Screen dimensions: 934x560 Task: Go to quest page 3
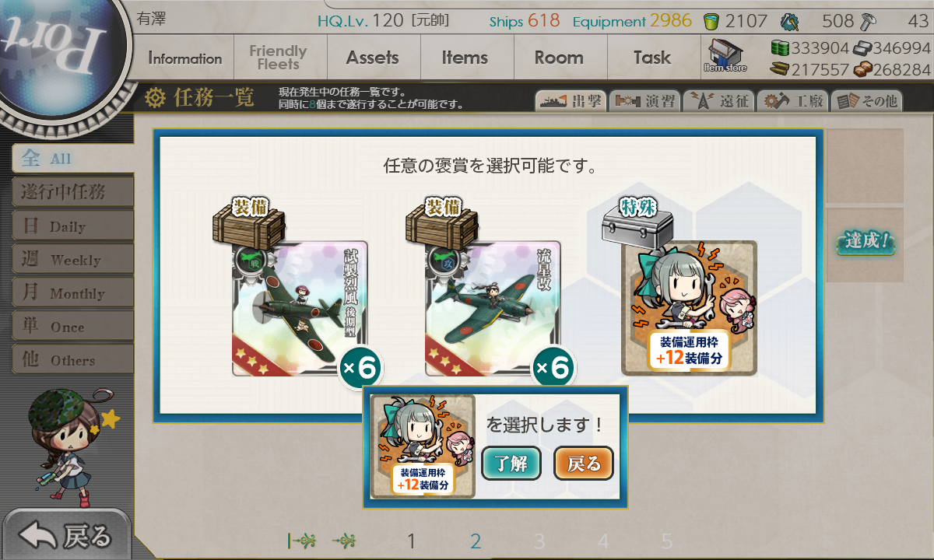(x=539, y=541)
